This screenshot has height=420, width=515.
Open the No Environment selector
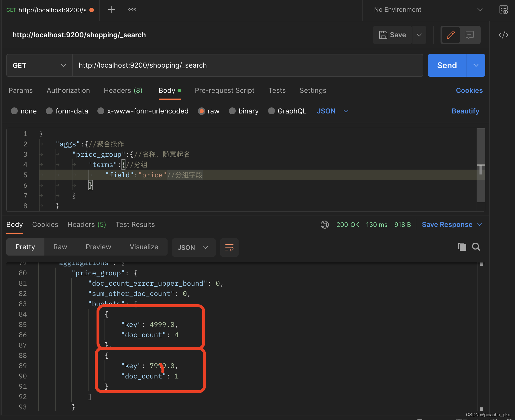point(428,10)
